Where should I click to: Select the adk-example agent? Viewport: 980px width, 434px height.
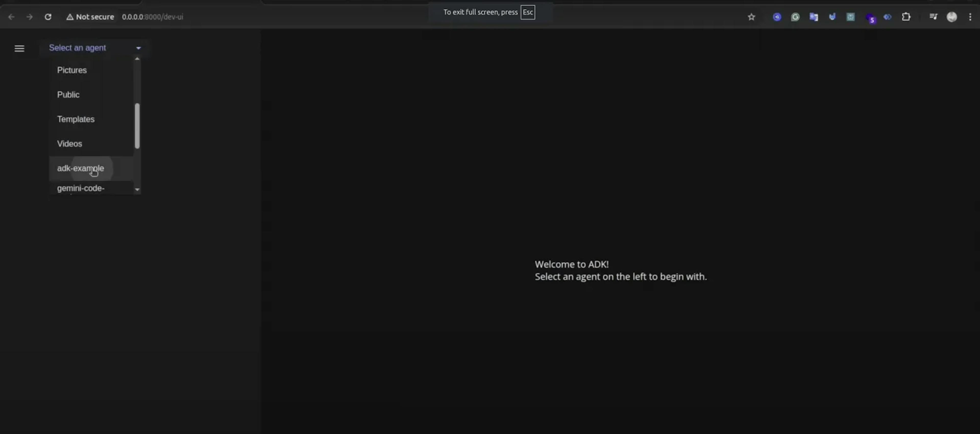click(80, 168)
